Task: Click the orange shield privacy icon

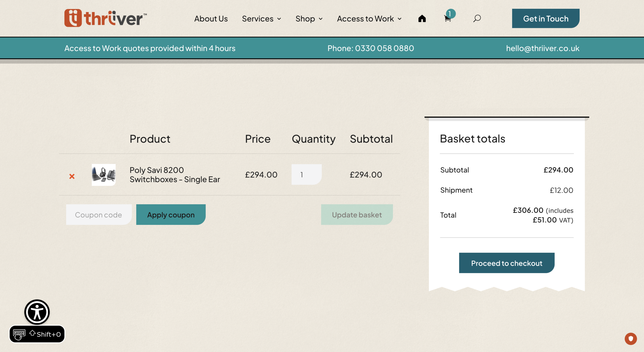Action: coord(631,339)
